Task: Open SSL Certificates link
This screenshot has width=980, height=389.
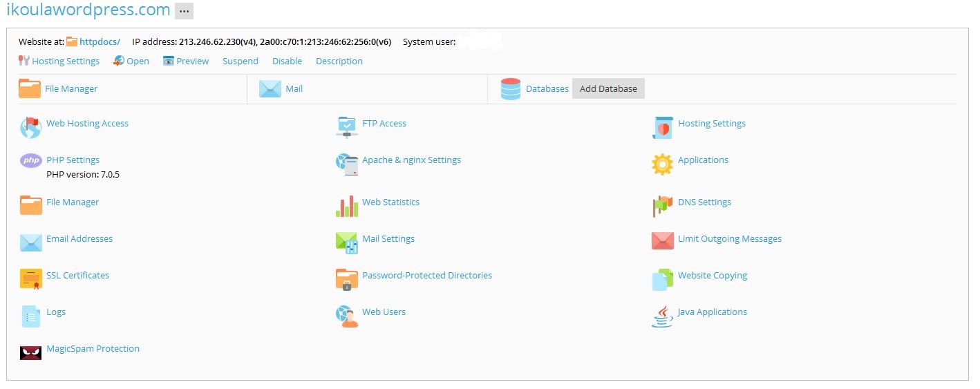Action: (x=77, y=275)
